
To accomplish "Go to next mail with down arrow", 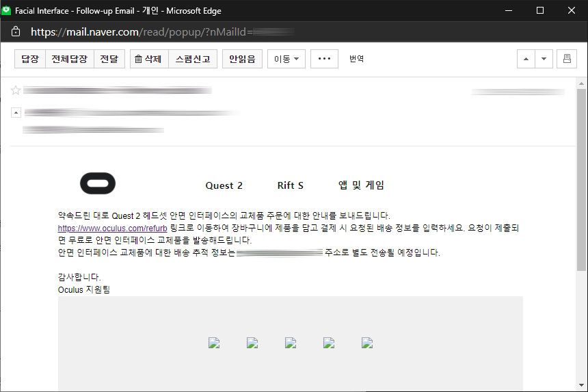I will [x=544, y=59].
